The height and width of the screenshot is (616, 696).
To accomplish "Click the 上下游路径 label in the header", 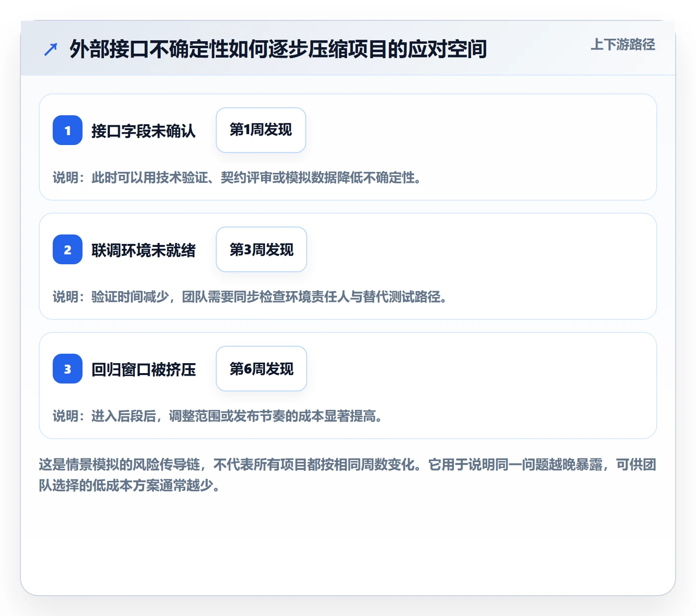I will pyautogui.click(x=623, y=45).
